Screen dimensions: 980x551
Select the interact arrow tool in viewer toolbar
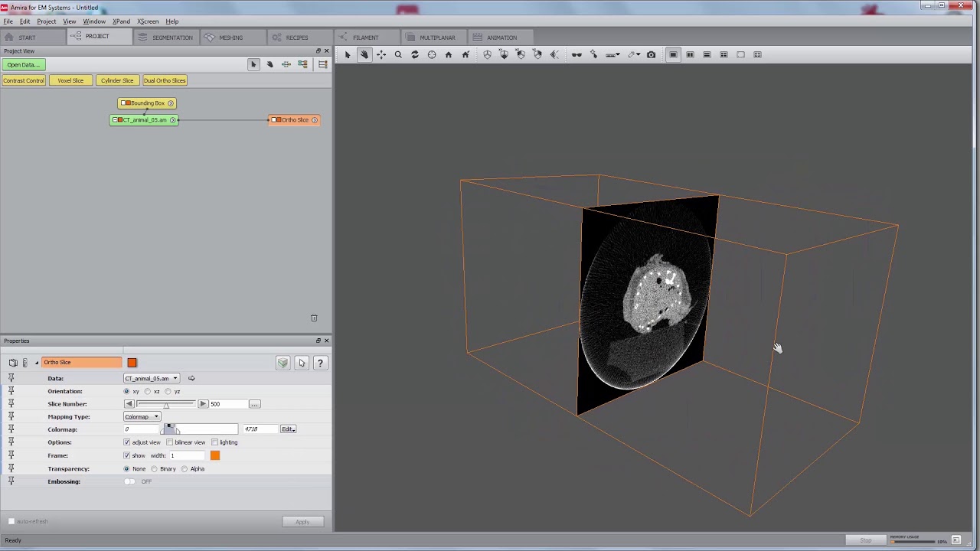point(348,54)
